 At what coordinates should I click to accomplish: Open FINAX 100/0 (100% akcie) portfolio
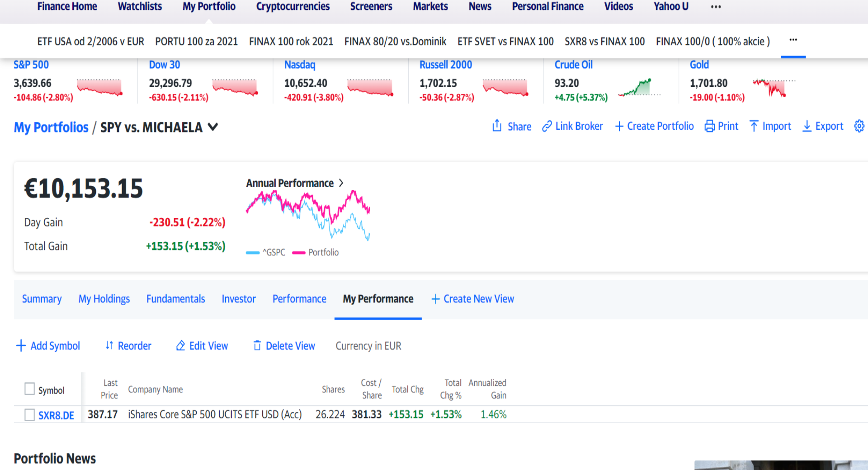(x=713, y=42)
